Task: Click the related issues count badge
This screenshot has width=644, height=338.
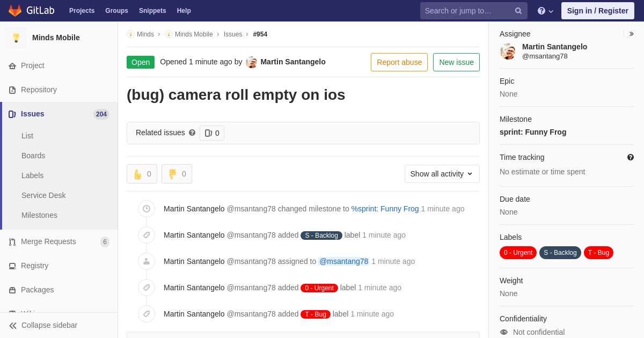Action: [212, 133]
